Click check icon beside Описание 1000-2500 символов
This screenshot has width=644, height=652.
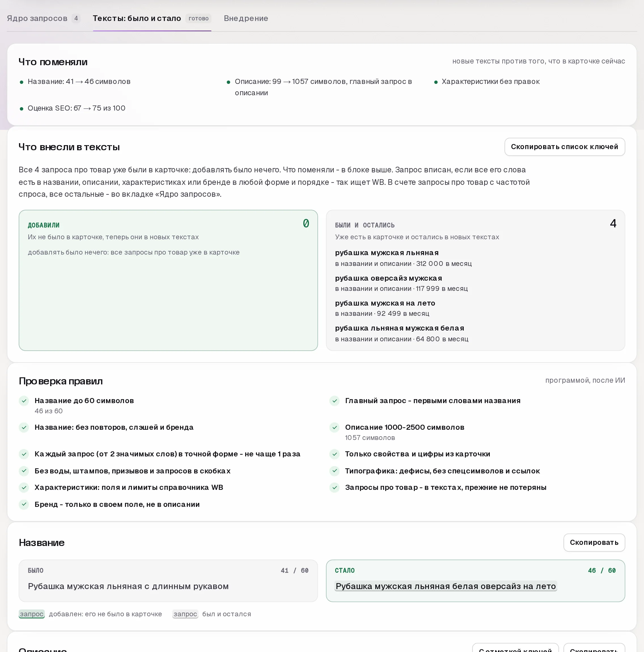(334, 427)
